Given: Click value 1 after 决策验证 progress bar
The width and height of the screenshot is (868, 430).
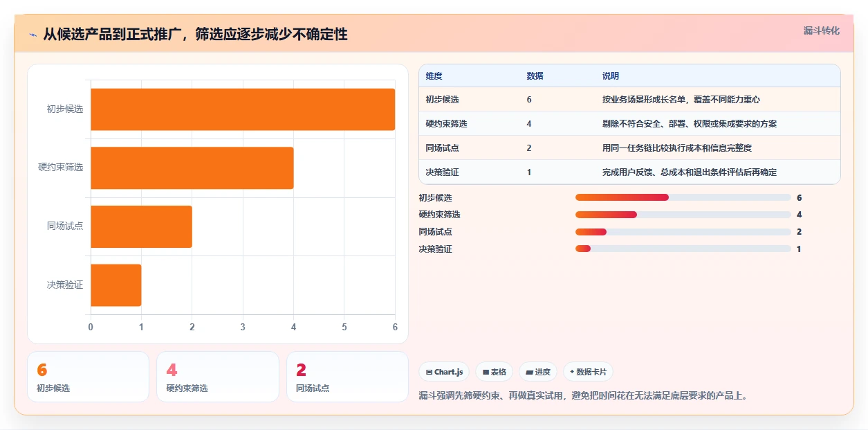Looking at the screenshot, I should coord(799,249).
